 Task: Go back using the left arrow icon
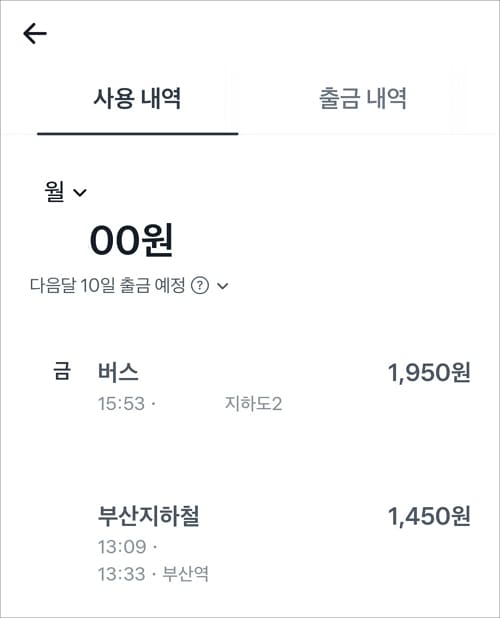pos(35,34)
